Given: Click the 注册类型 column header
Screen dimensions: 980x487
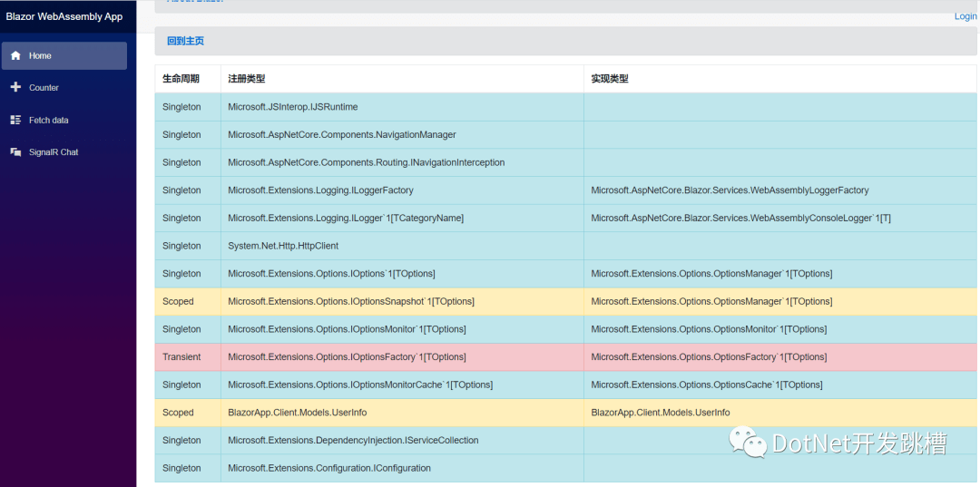Looking at the screenshot, I should (246, 79).
